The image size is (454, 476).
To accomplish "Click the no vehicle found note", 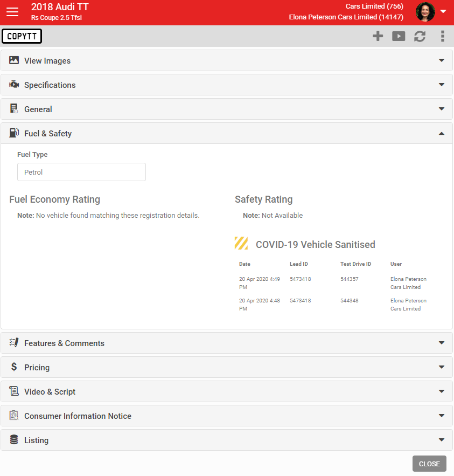I will coord(108,215).
